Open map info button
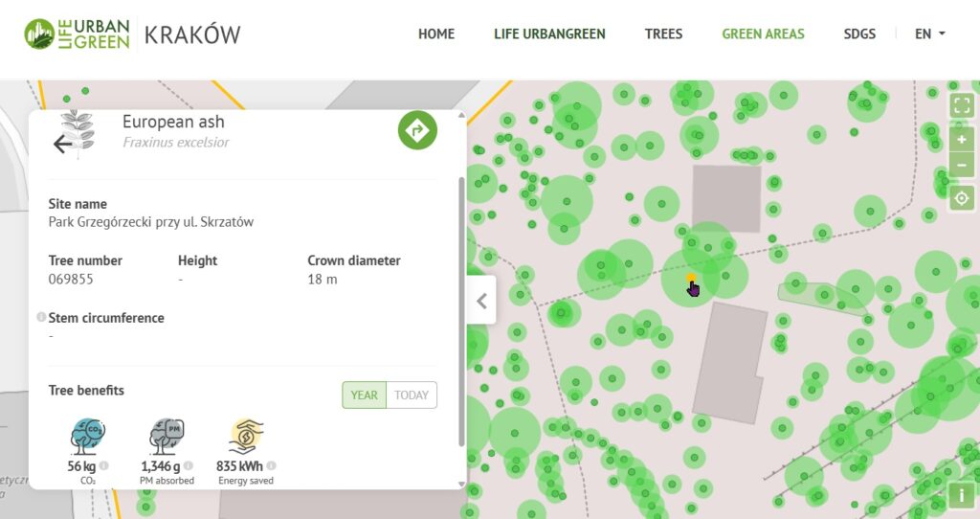Screen dimensions: 980x519 961,494
